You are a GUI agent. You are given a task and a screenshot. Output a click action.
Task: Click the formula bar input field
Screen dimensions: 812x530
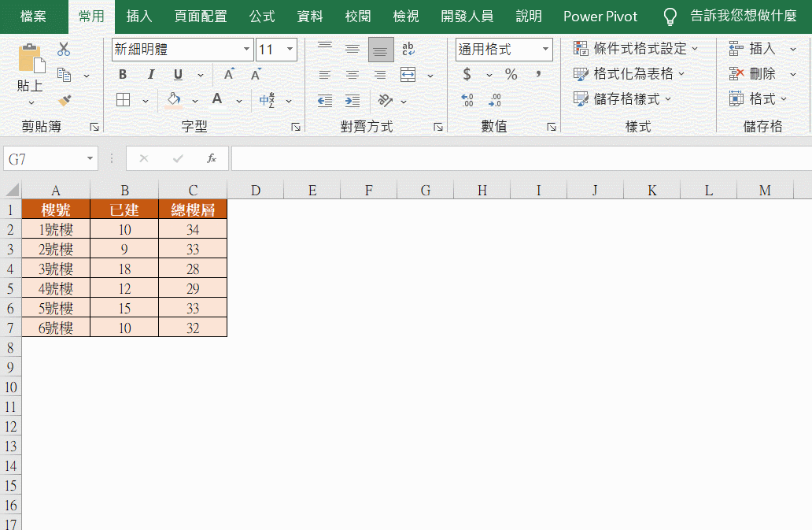click(519, 158)
